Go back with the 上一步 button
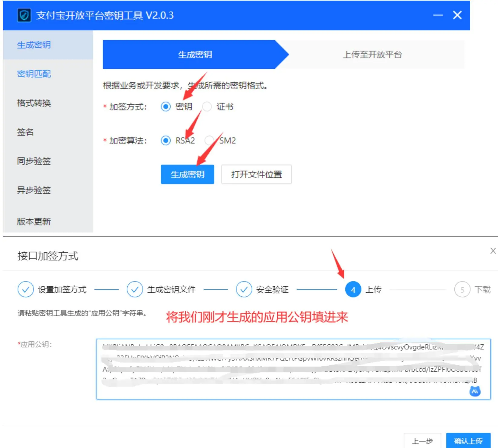Viewport: 498px width, 448px height. coord(422,441)
